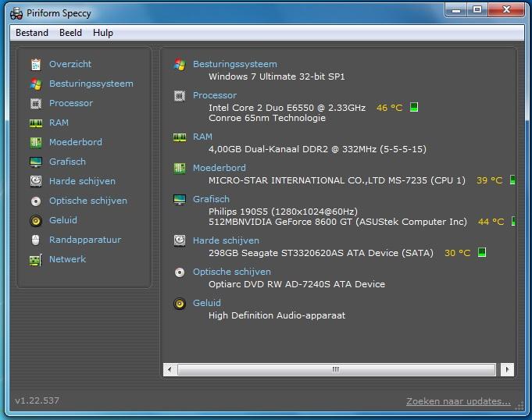Go to the Besturingssysteem sidebar section
Viewport: 532px width, 420px height.
click(91, 84)
